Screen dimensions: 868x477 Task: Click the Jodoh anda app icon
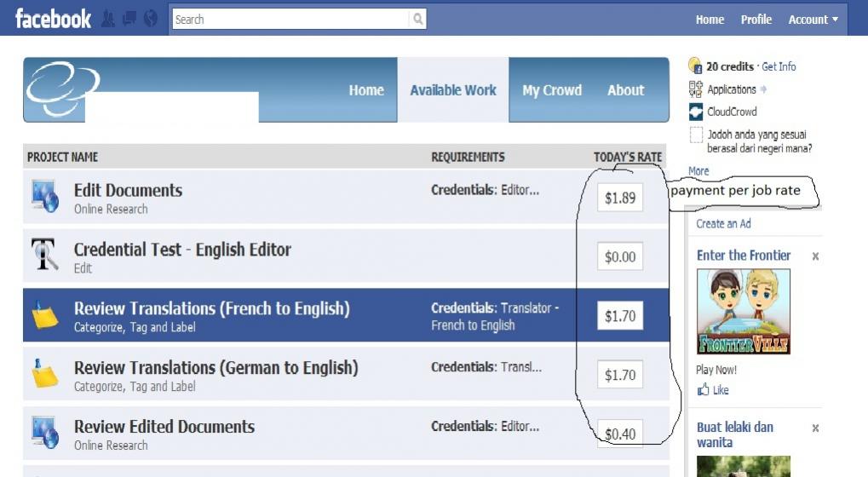coord(696,135)
